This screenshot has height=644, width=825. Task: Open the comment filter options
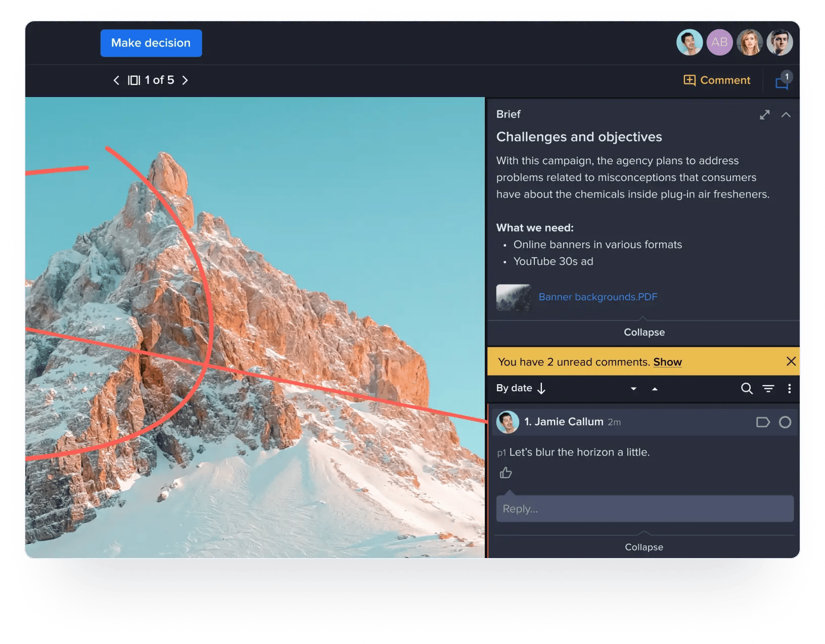[x=768, y=388]
